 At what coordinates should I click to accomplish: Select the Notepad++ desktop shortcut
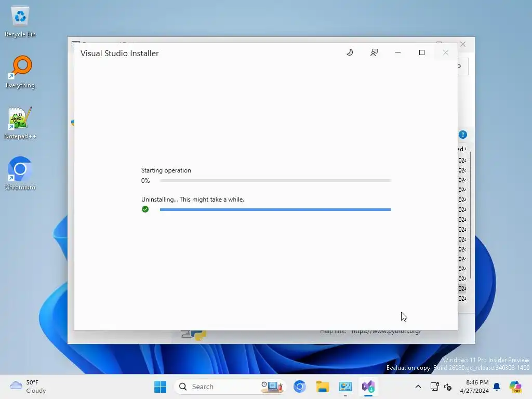(20, 123)
